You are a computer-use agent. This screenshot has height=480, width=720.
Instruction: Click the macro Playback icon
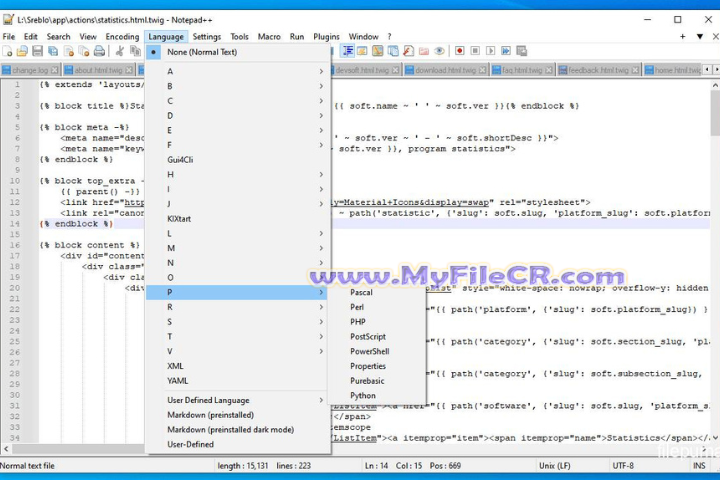coord(490,51)
